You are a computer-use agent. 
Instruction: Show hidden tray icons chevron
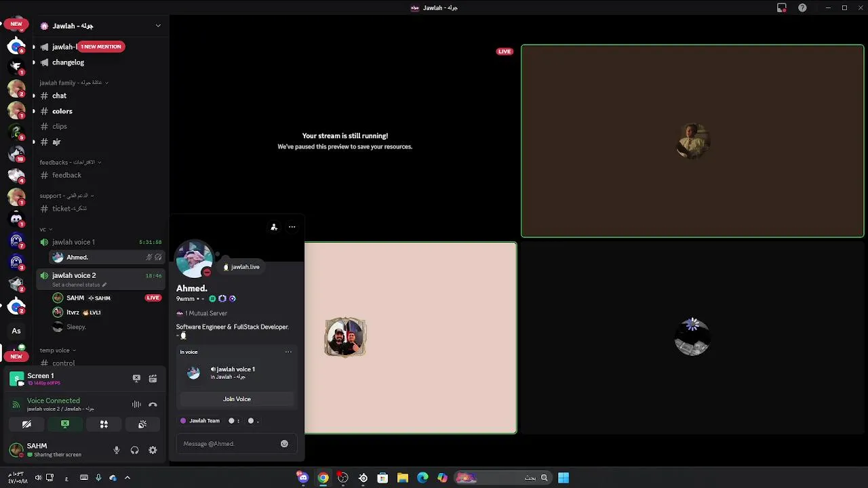127,478
